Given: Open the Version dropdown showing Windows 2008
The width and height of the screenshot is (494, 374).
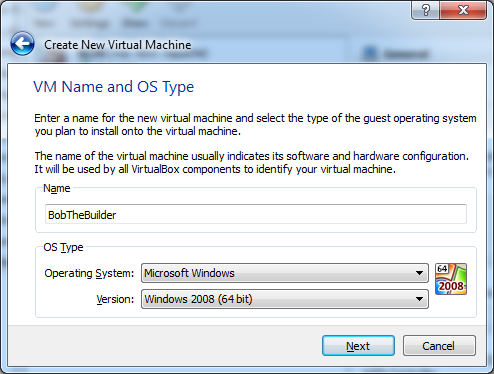Looking at the screenshot, I should point(285,299).
